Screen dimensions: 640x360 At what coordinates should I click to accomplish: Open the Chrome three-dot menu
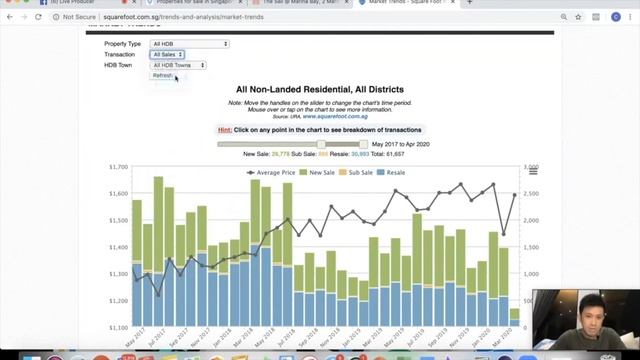tap(630, 17)
